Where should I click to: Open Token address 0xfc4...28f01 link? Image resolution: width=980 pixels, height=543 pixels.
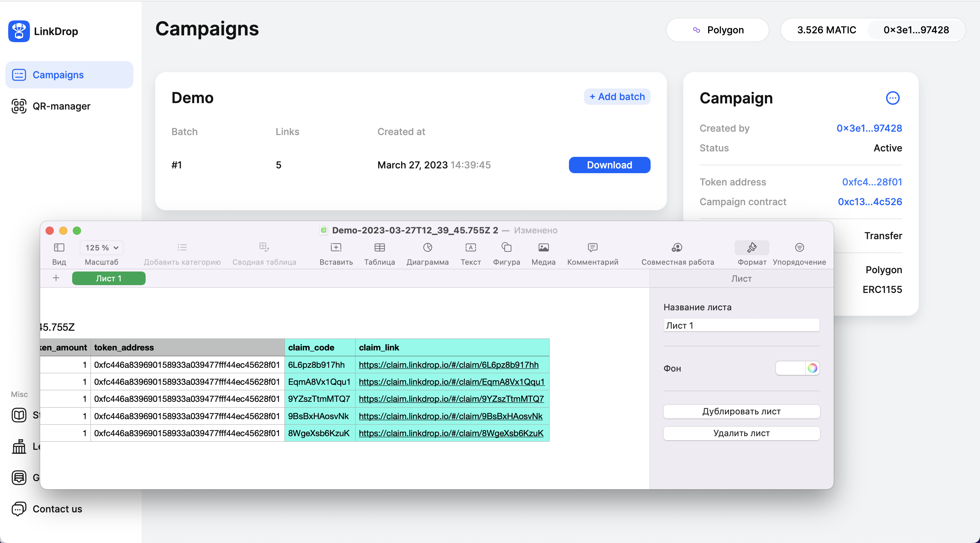872,182
